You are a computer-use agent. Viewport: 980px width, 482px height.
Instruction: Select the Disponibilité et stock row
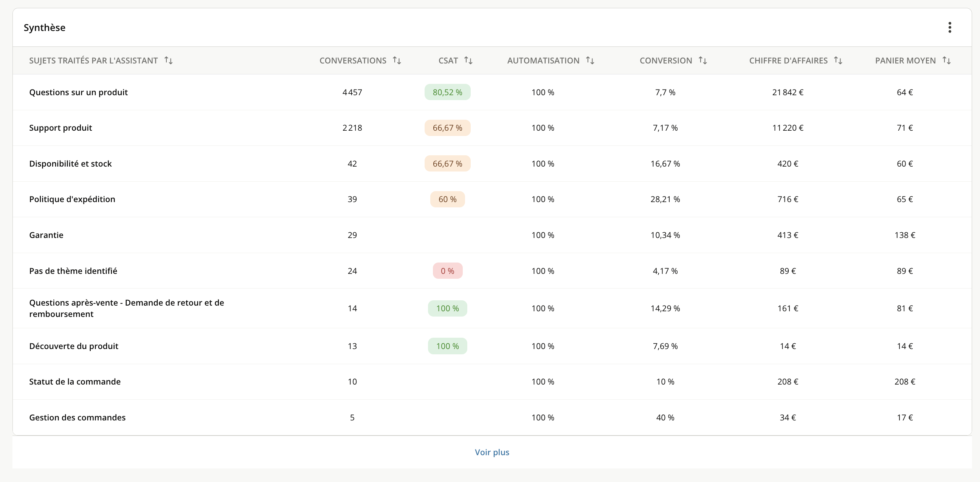492,164
